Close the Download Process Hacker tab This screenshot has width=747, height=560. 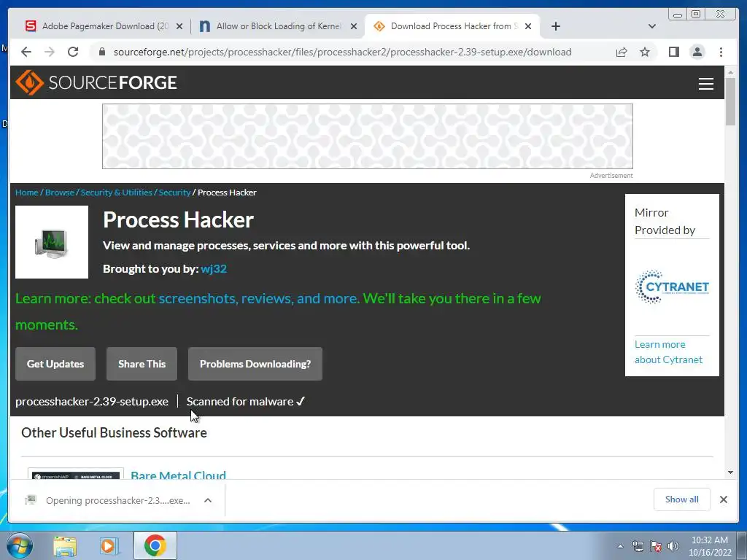(528, 27)
